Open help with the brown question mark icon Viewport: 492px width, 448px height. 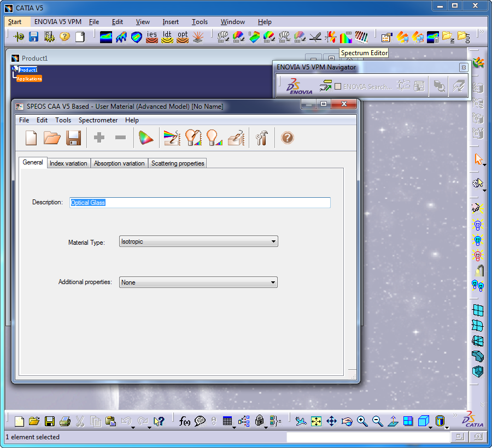(288, 138)
